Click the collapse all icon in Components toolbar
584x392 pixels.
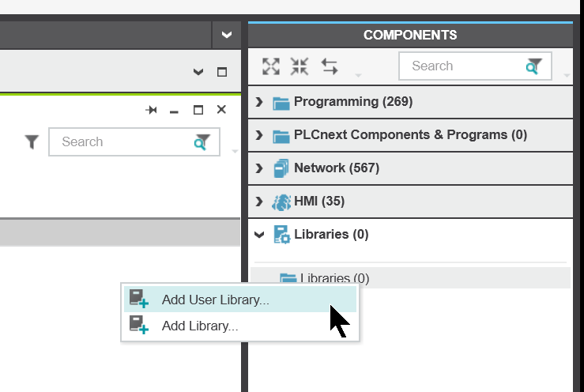click(300, 66)
